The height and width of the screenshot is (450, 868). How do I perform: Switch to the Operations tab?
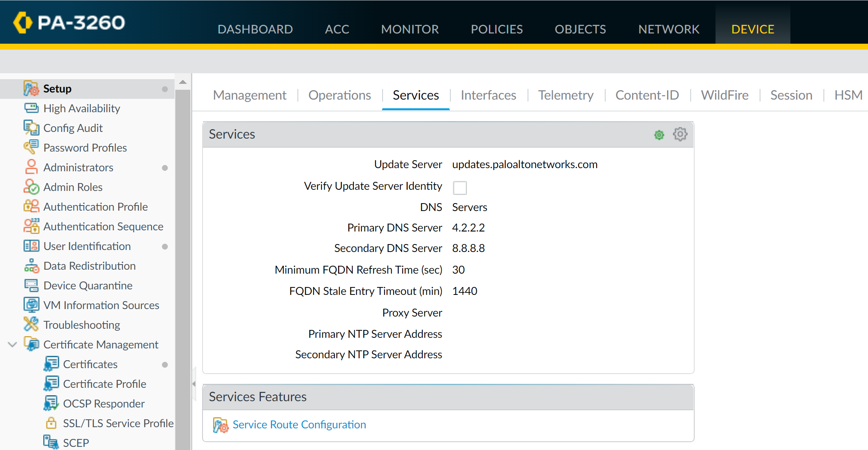[x=339, y=95]
